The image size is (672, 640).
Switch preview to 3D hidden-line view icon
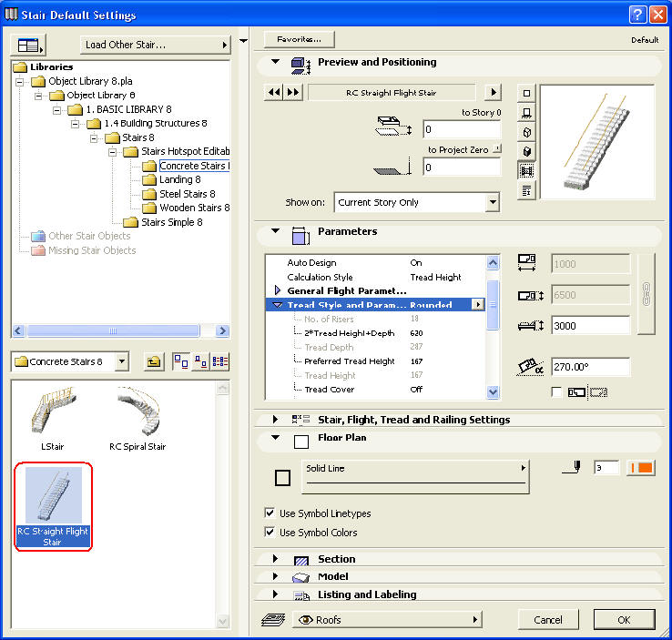point(525,132)
